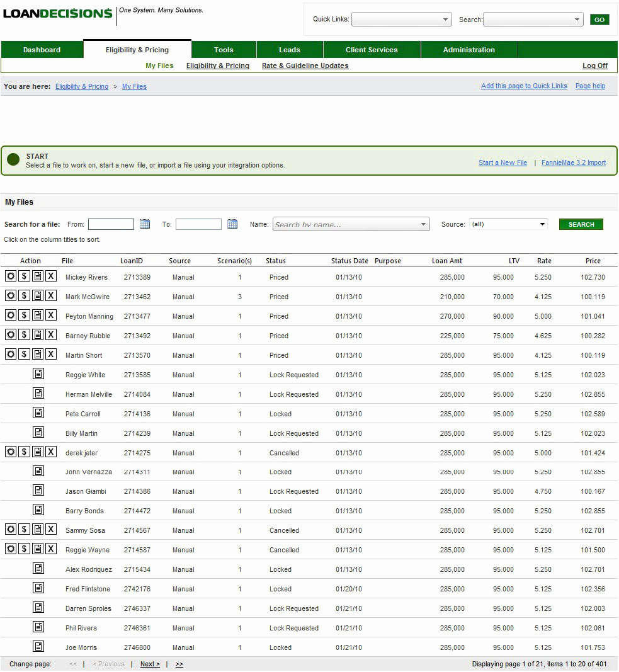Screen dimensions: 619x672
Task: Click the From date input field
Action: [111, 224]
